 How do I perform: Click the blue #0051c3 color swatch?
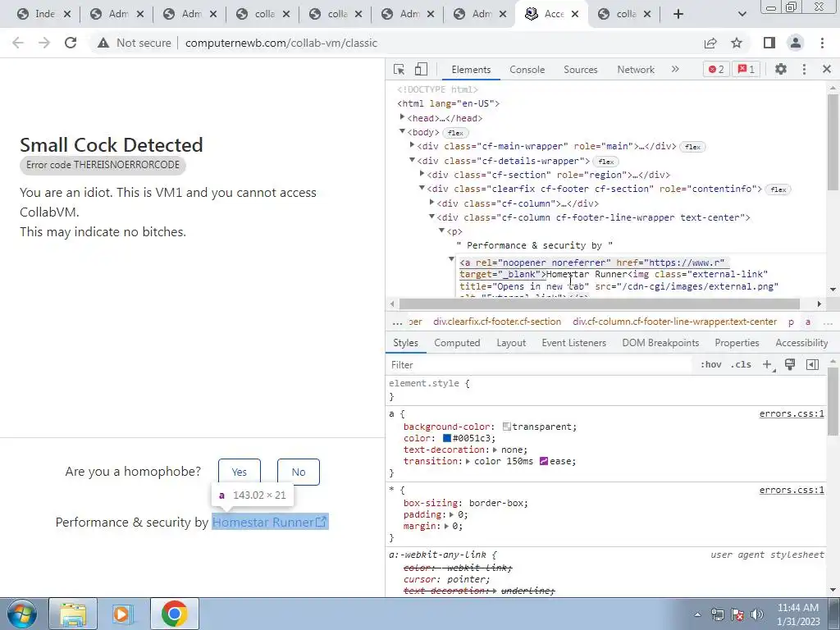click(x=447, y=438)
